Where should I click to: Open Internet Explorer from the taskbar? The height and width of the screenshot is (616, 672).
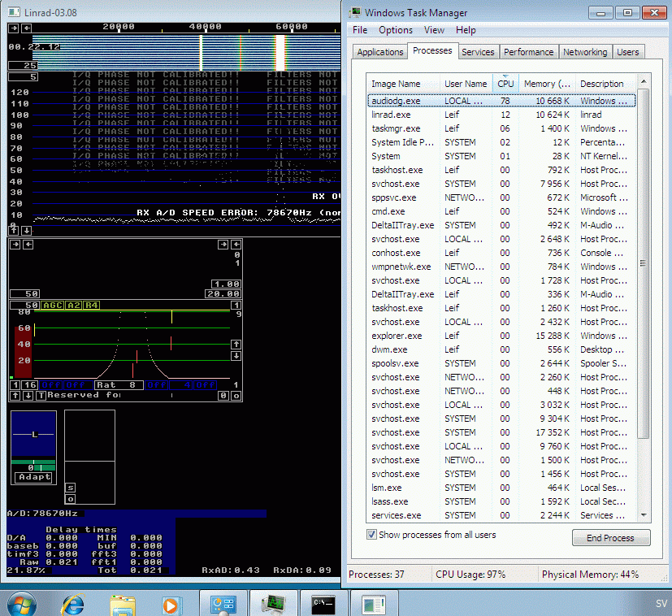(74, 605)
